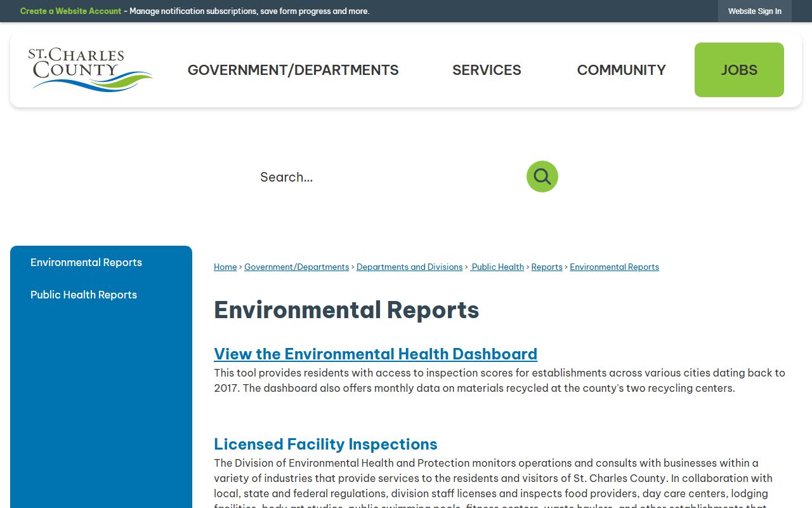The width and height of the screenshot is (812, 508).
Task: Open Departments and Divisions breadcrumb
Action: (x=409, y=267)
